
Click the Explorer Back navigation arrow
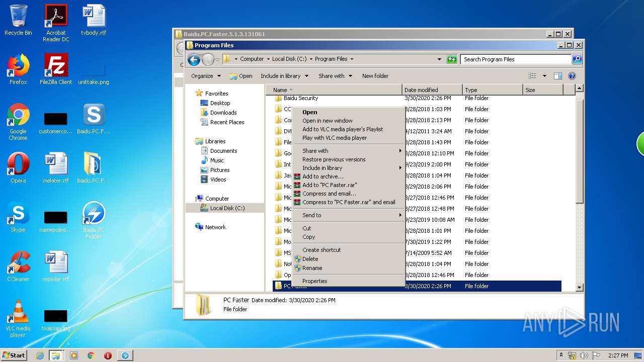194,59
